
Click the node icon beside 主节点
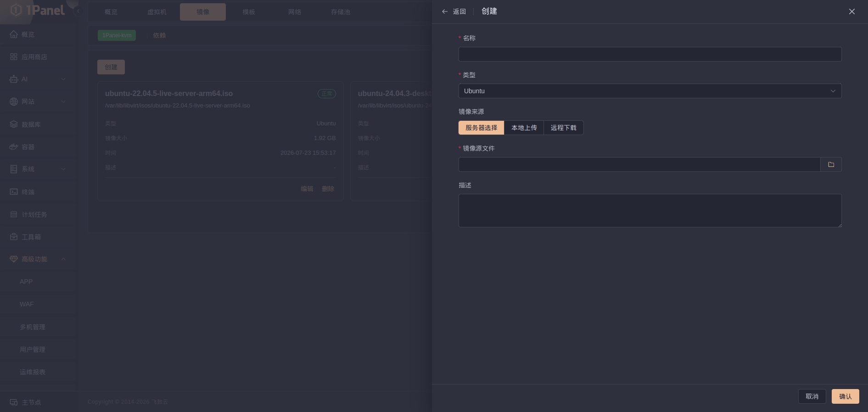click(14, 402)
